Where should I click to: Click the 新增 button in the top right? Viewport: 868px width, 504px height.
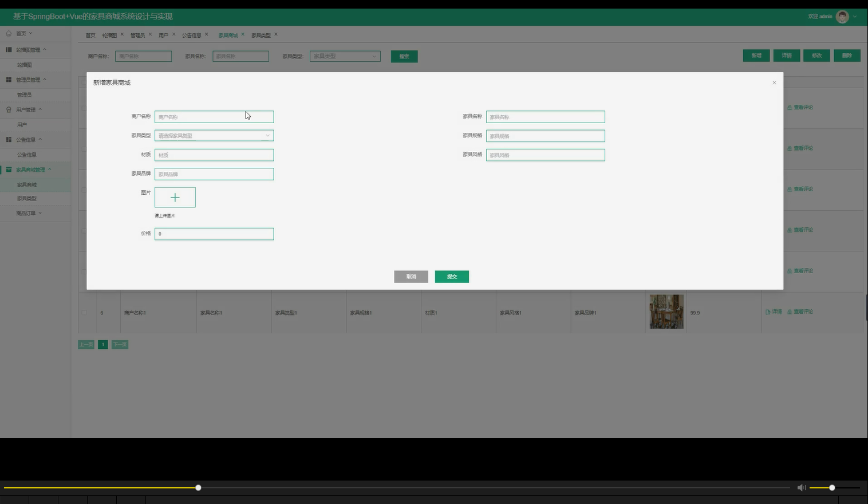[x=756, y=56]
